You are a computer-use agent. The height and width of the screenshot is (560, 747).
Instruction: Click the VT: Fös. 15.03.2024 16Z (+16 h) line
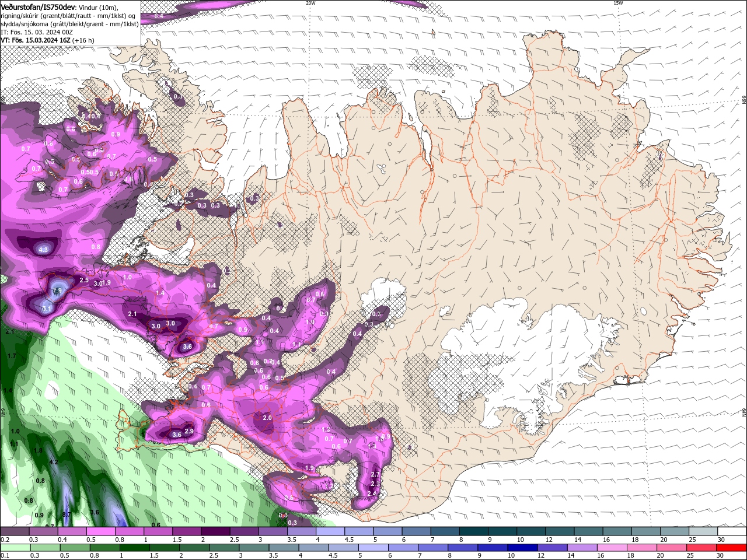[47, 40]
